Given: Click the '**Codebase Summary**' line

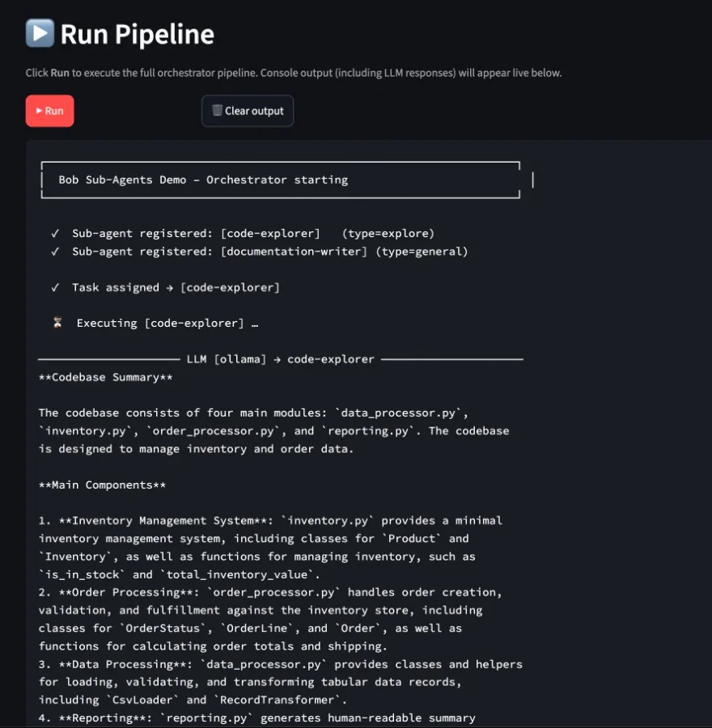Looking at the screenshot, I should tap(105, 378).
